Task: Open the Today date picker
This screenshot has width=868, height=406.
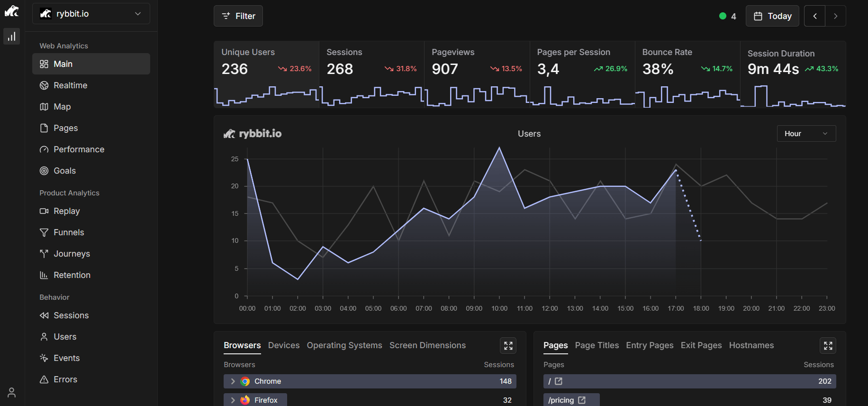Action: [x=772, y=16]
